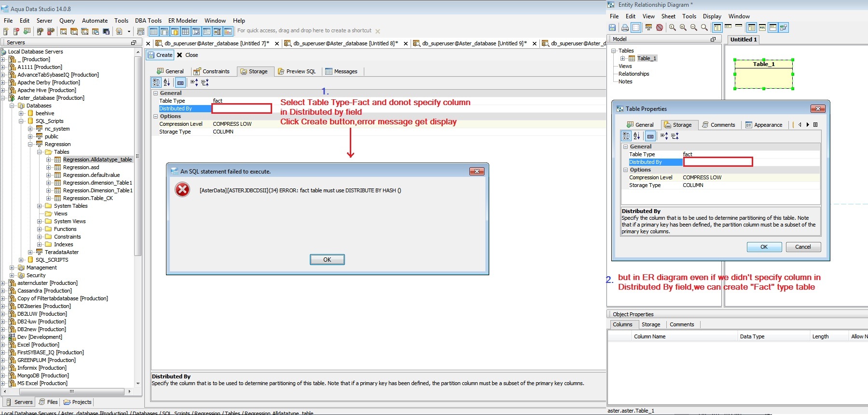
Task: Close the Untitled 8 query tab
Action: coord(405,43)
